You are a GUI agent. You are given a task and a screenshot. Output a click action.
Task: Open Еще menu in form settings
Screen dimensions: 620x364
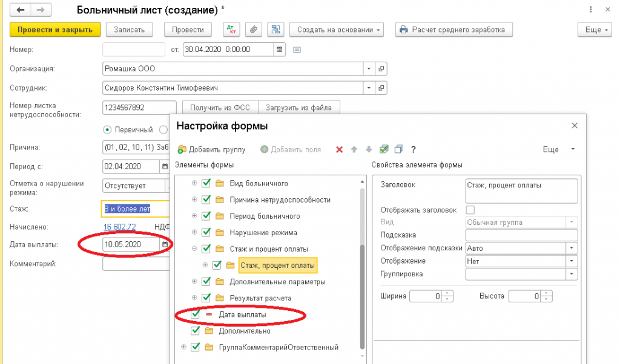click(559, 149)
